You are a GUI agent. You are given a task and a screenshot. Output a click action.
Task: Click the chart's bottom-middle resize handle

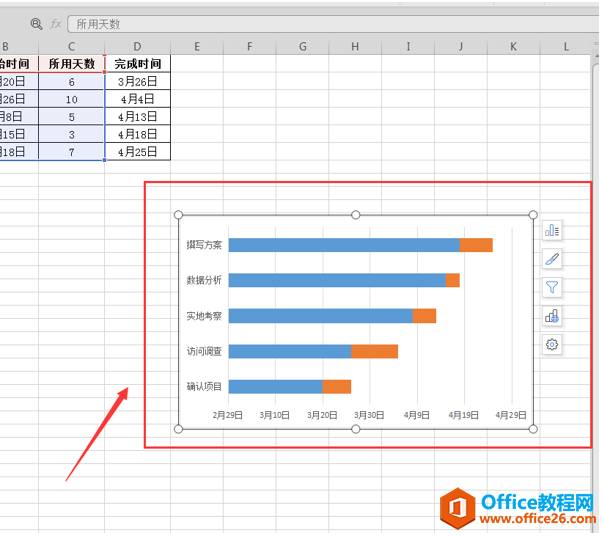pos(358,431)
